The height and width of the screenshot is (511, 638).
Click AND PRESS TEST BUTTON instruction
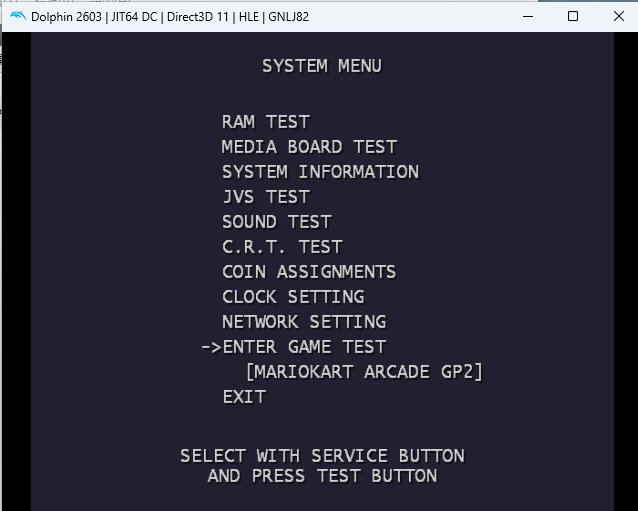click(322, 476)
